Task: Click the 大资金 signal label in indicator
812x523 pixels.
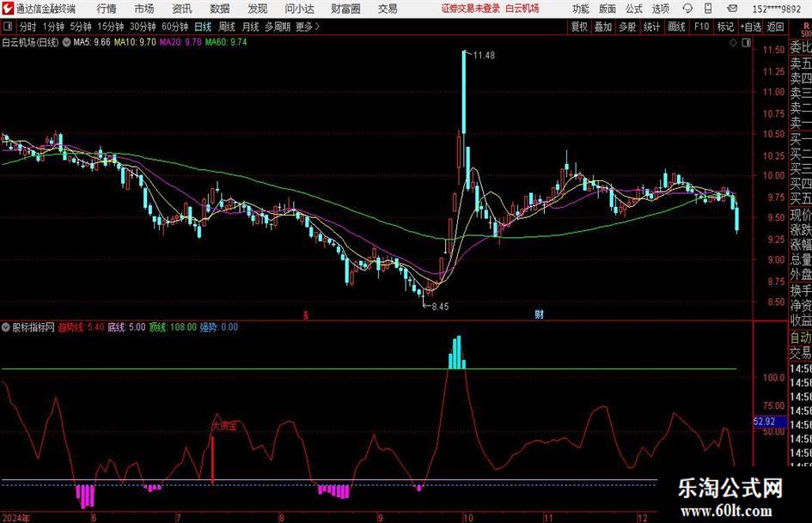Action: 224,427
